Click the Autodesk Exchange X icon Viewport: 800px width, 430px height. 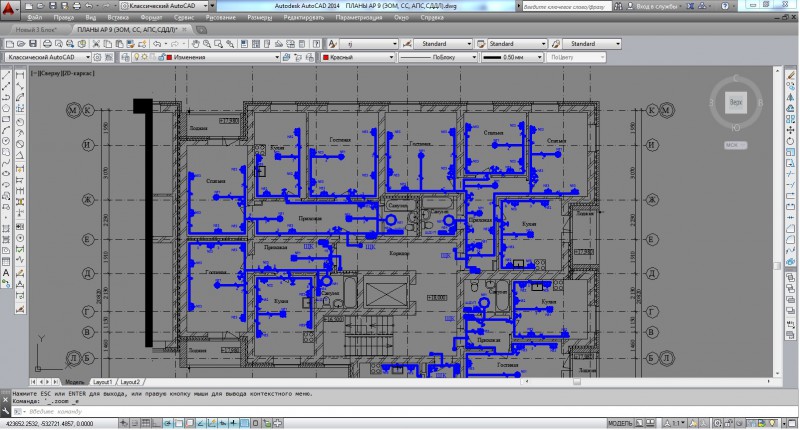[x=690, y=6]
